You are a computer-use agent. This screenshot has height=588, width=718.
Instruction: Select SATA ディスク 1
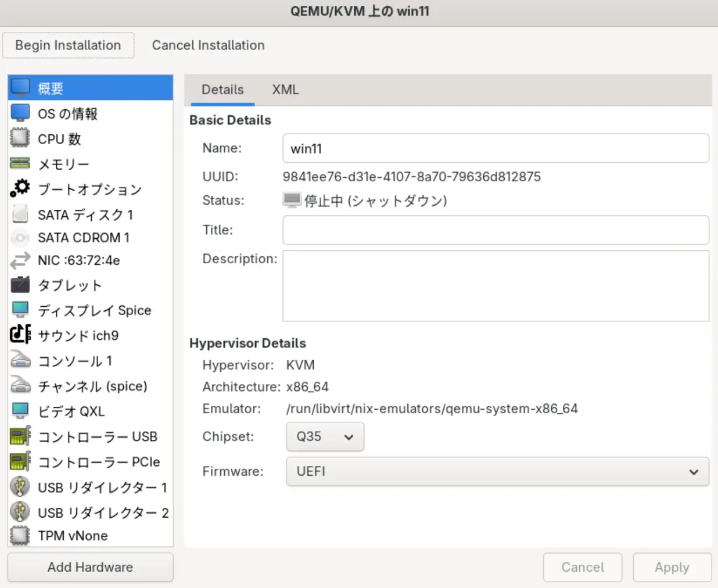click(85, 214)
